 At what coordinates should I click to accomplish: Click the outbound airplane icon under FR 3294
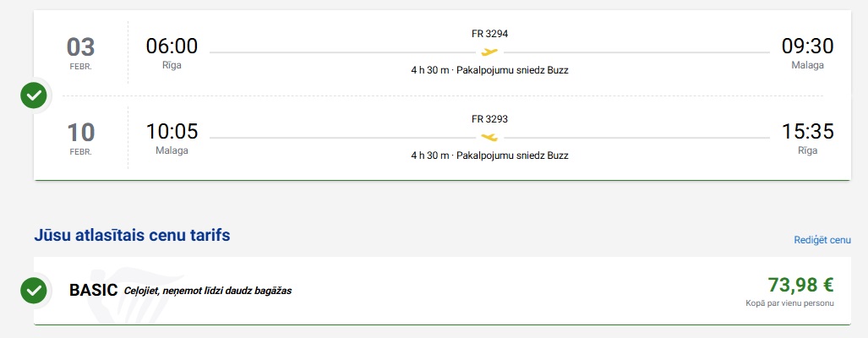(x=489, y=52)
